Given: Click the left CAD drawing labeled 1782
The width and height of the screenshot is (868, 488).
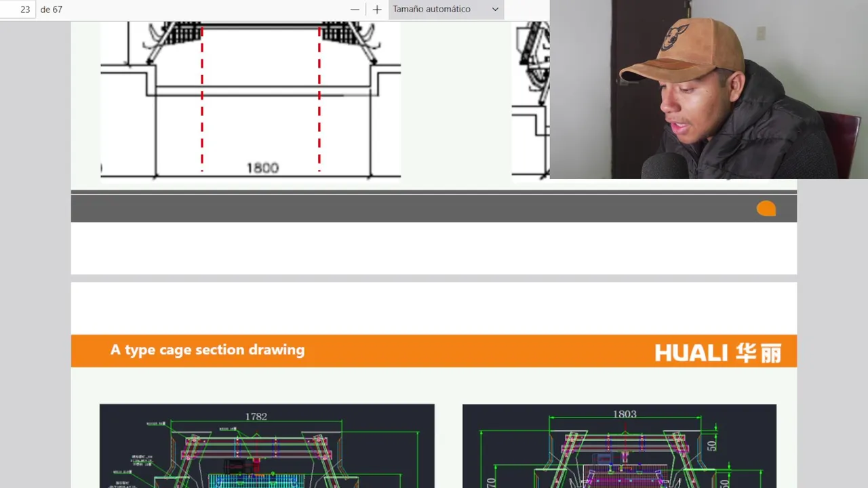Looking at the screenshot, I should (x=267, y=446).
